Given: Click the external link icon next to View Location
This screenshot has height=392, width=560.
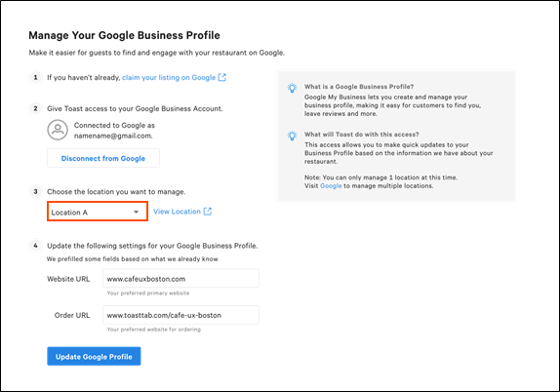Looking at the screenshot, I should [x=208, y=212].
